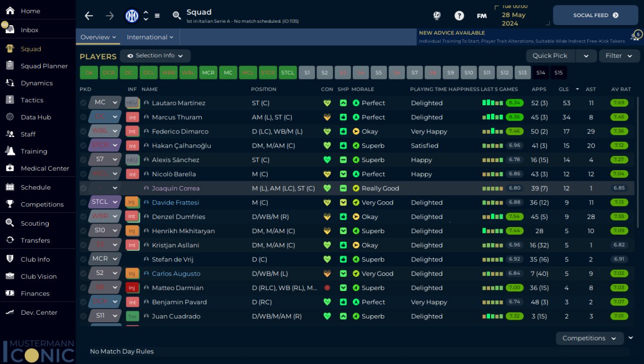
Task: Click the Social Feed button
Action: 596,16
